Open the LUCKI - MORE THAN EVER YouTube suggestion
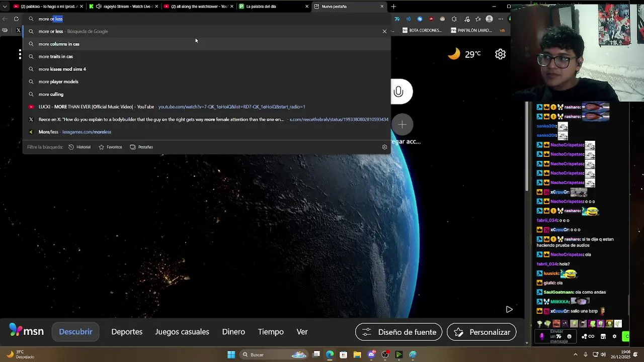The image size is (644, 362). 206,107
